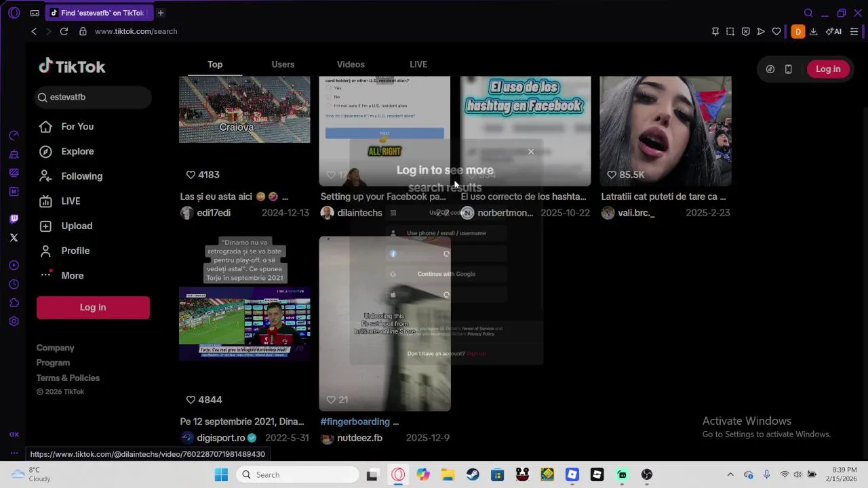Viewport: 868px width, 488px height.
Task: Open the Opera GX main menu logo
Action: coord(14,13)
